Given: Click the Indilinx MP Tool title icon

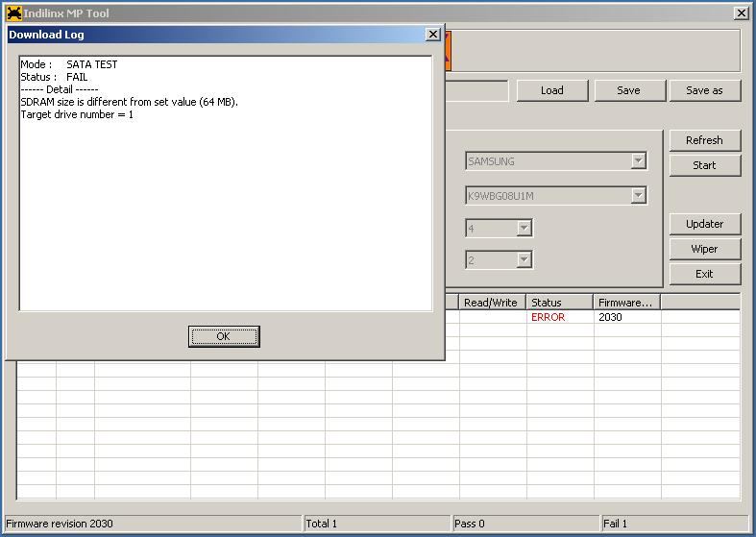Looking at the screenshot, I should pos(14,13).
